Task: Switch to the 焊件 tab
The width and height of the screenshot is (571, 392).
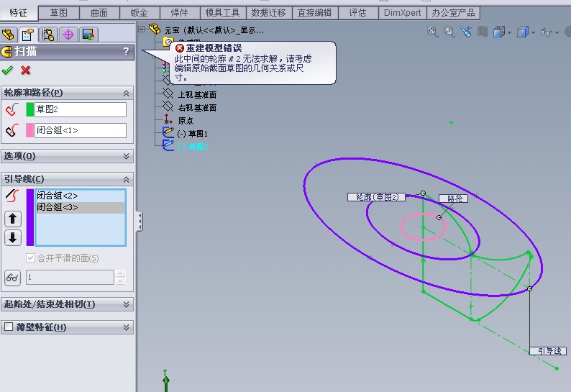Action: tap(180, 13)
